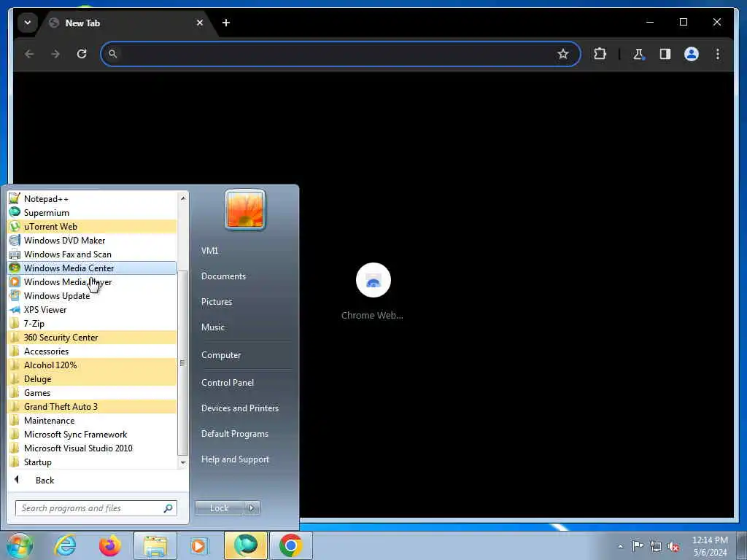Click the programs list scroll up arrow
The height and width of the screenshot is (560, 747).
pos(183,198)
